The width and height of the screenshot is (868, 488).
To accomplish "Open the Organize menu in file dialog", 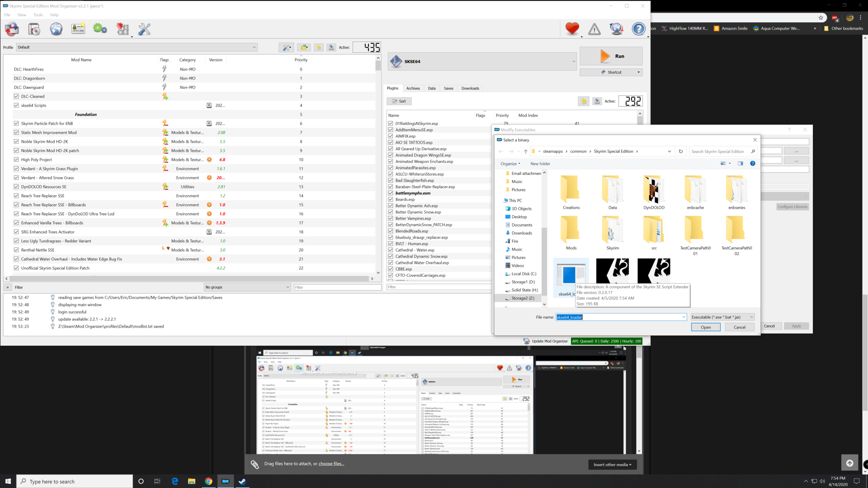I will [510, 164].
